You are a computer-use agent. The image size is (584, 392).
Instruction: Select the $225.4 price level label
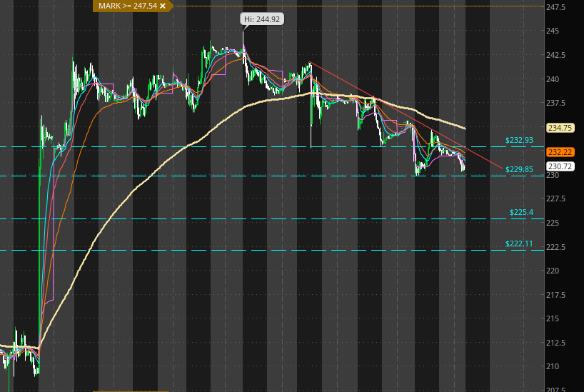point(521,212)
